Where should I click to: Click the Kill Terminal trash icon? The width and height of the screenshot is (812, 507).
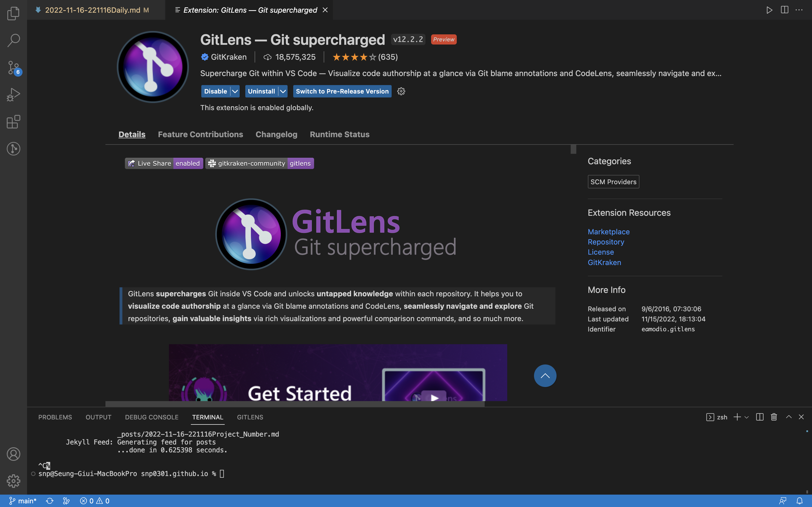pos(774,417)
